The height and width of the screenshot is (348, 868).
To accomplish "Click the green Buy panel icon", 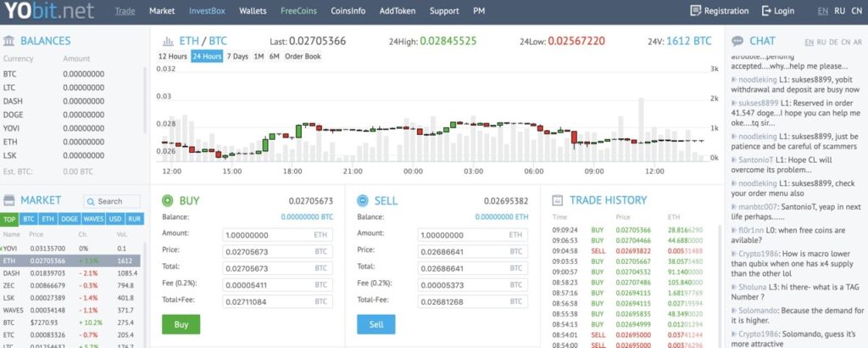I will point(168,200).
